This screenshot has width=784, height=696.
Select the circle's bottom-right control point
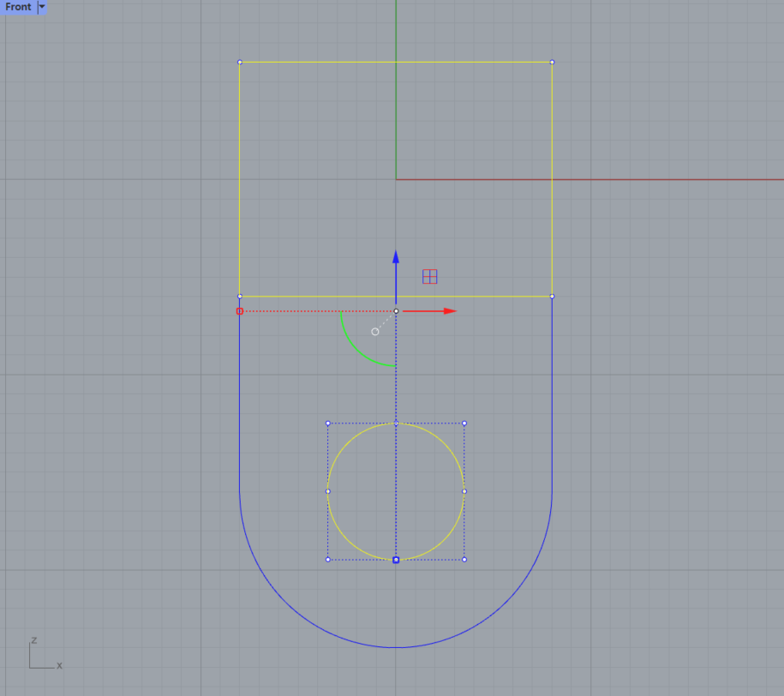point(464,560)
